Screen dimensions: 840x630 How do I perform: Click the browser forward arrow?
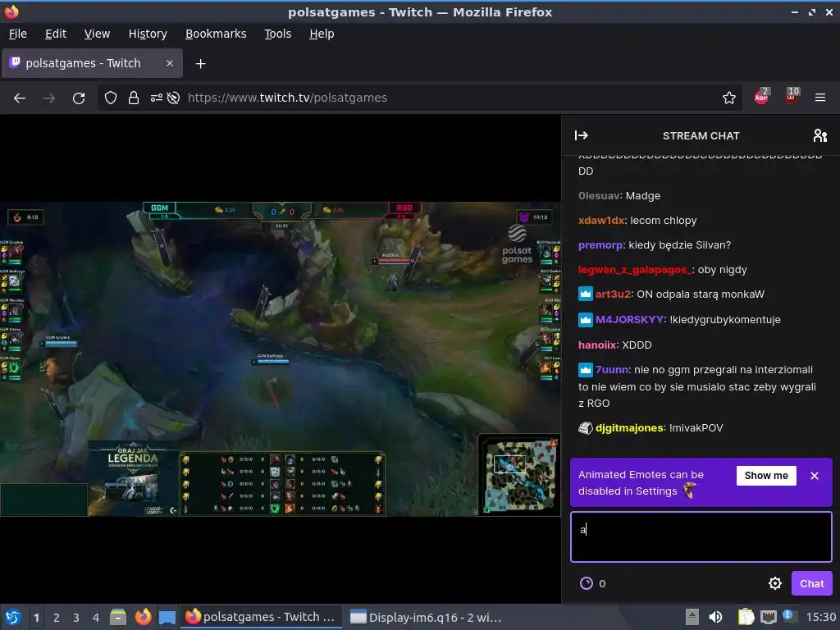pos(49,98)
